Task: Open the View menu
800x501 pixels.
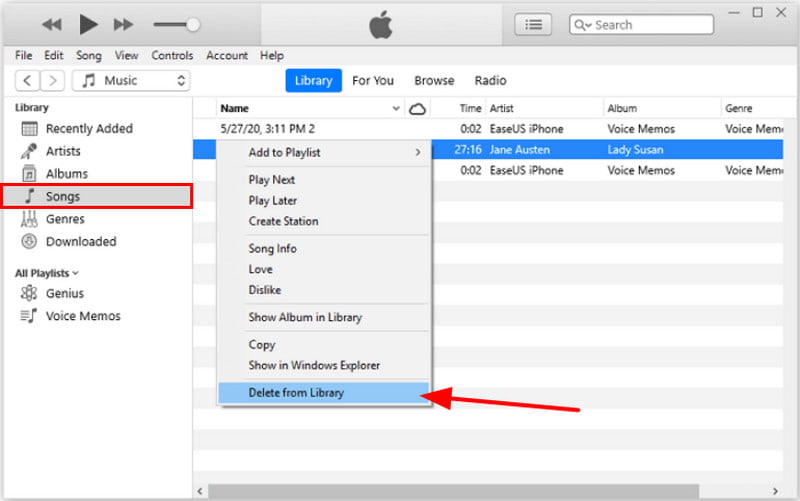Action: pos(126,55)
